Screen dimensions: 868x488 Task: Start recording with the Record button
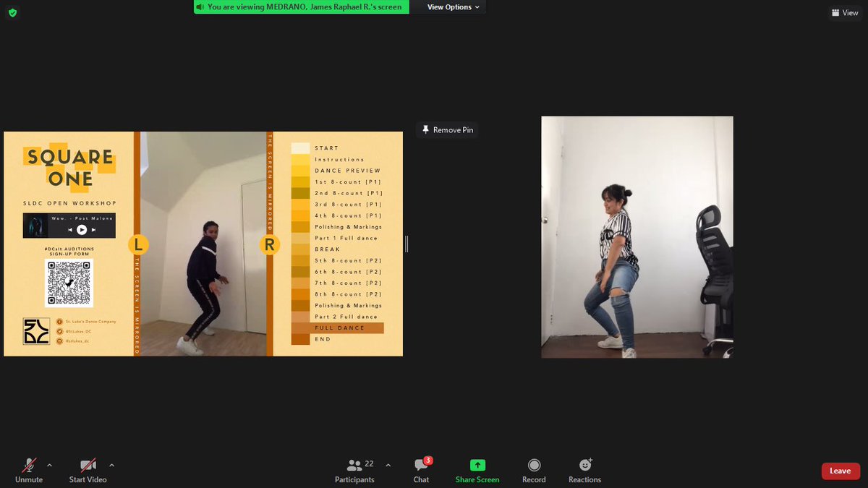(534, 471)
